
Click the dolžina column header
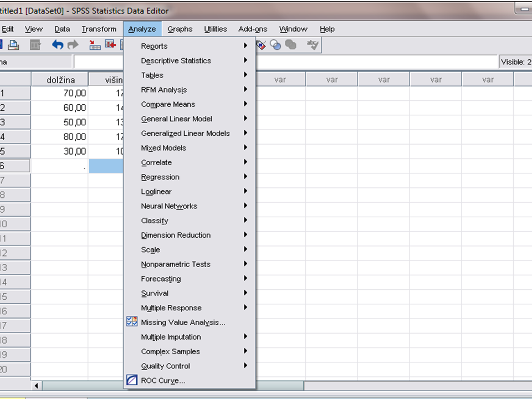(x=60, y=80)
